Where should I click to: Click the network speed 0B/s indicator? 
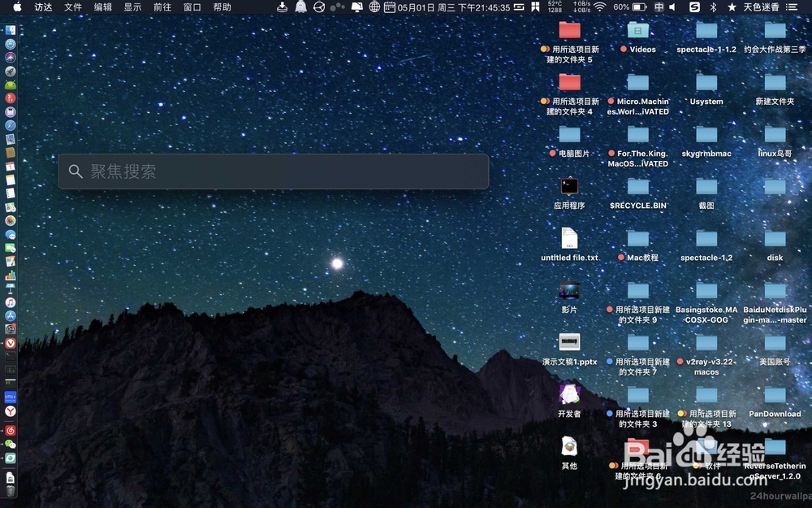581,7
